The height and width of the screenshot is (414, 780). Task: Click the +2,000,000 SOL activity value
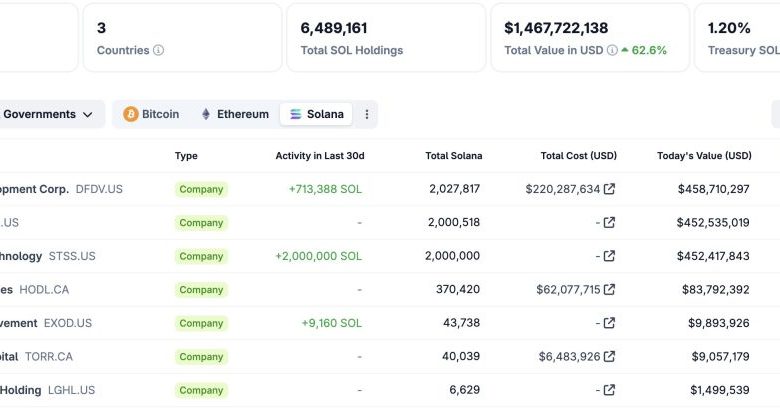point(319,256)
